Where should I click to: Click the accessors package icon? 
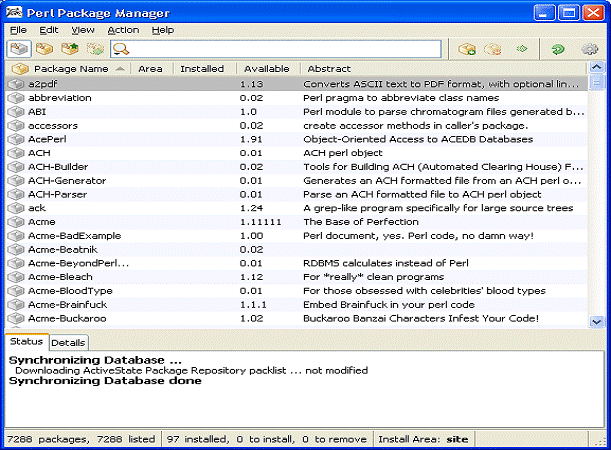16,125
